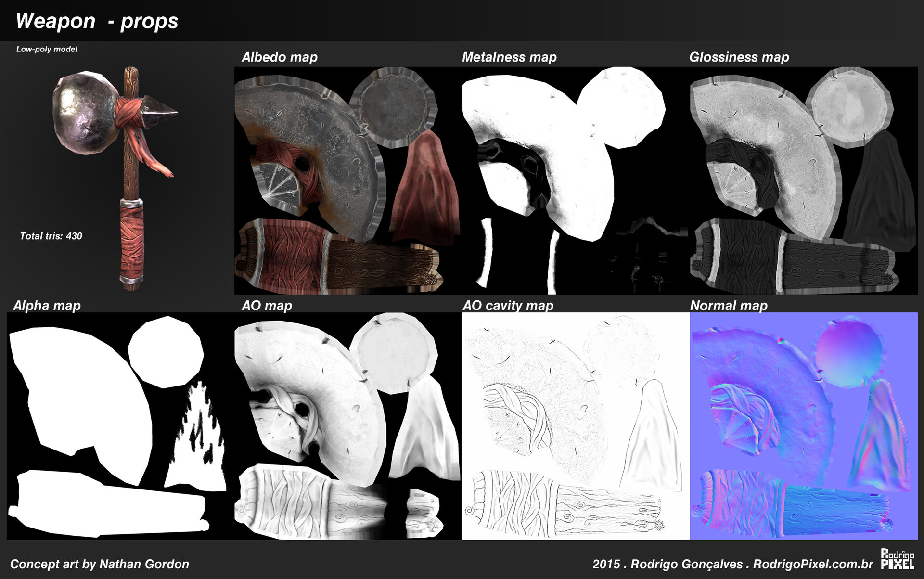Click the 'Low-poly model' label
Screen dimensions: 924x579
[47, 49]
